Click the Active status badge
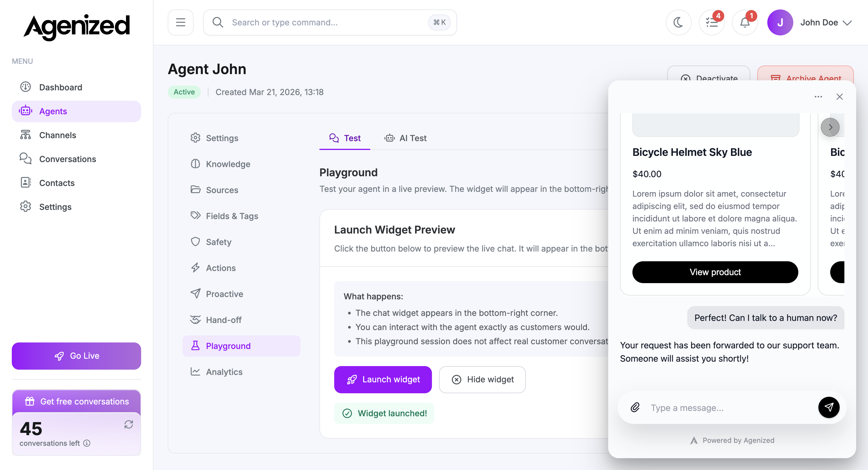Screen dimensions: 868x470 (184, 92)
